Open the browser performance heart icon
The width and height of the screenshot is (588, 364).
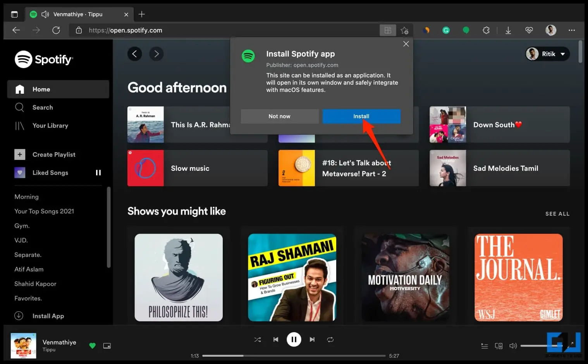point(529,30)
